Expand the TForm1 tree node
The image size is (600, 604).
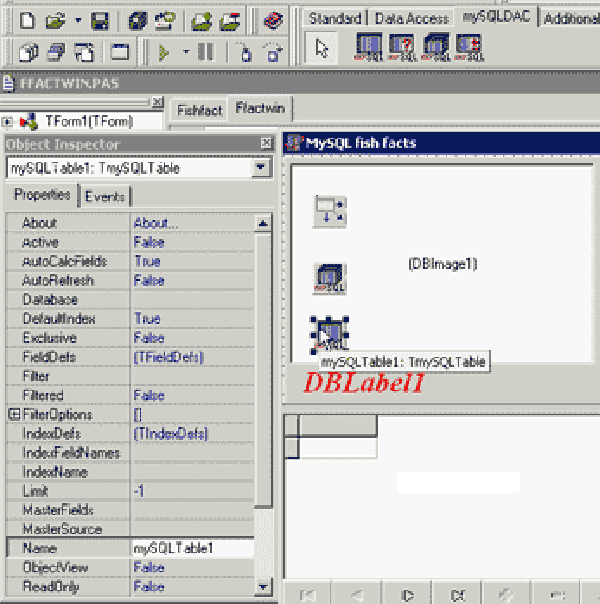coord(7,122)
